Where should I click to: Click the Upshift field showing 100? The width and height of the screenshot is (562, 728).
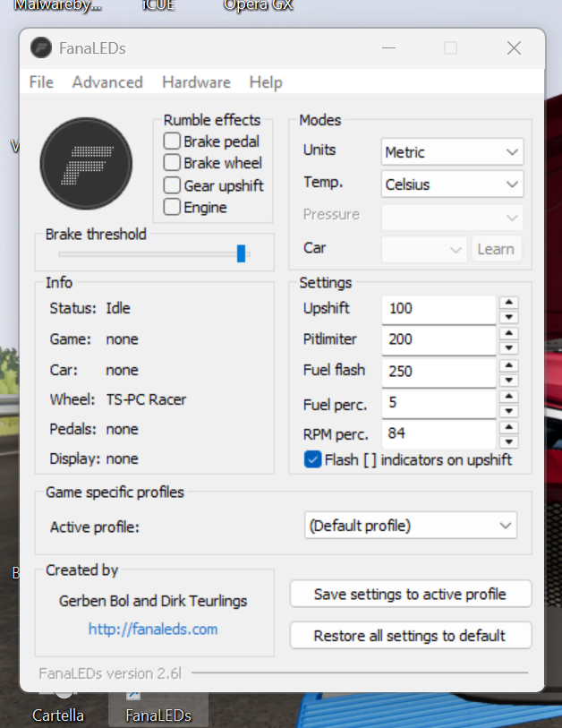point(439,309)
